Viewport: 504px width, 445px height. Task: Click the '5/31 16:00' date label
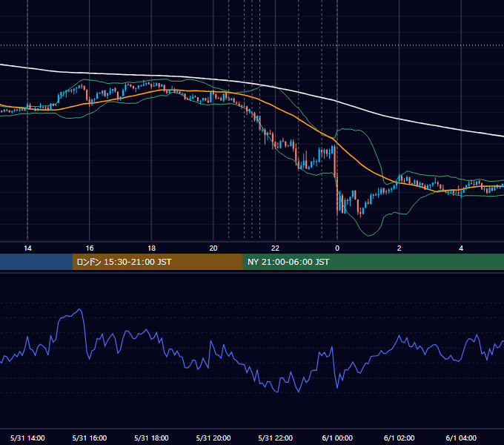tap(90, 438)
